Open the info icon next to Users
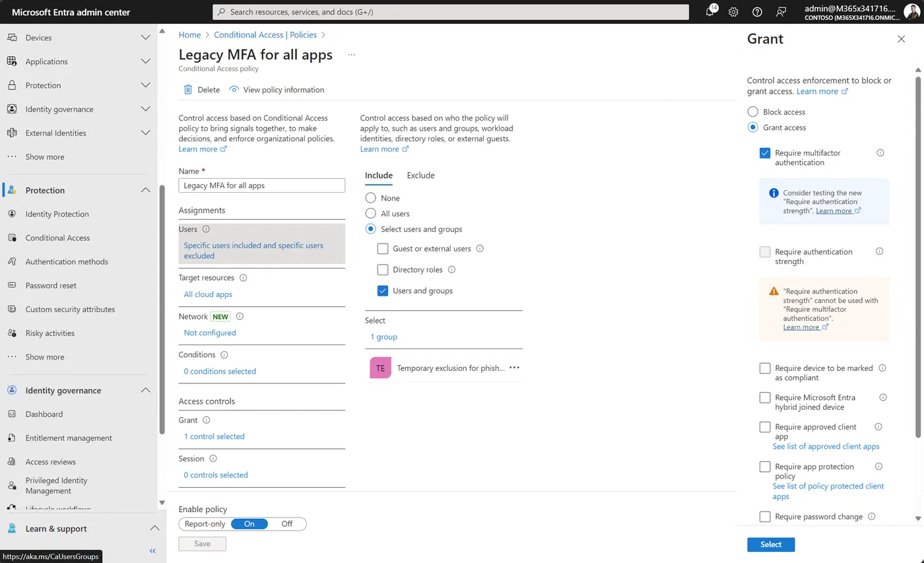924x563 pixels. click(x=206, y=229)
